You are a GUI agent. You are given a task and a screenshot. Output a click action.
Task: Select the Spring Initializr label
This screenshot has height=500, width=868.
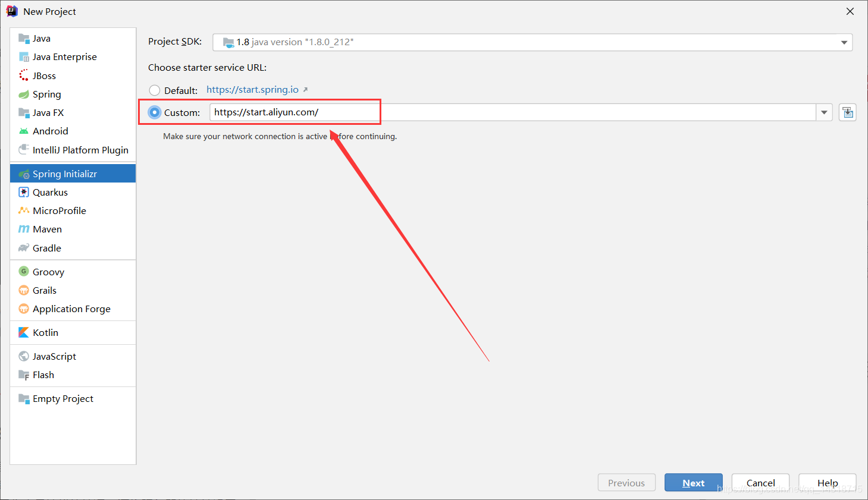[65, 174]
